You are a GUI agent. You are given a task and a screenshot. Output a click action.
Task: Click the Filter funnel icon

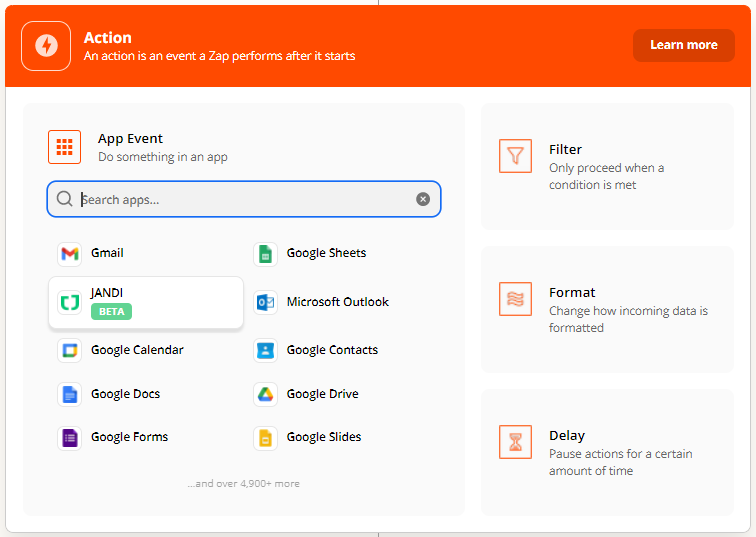pos(515,156)
